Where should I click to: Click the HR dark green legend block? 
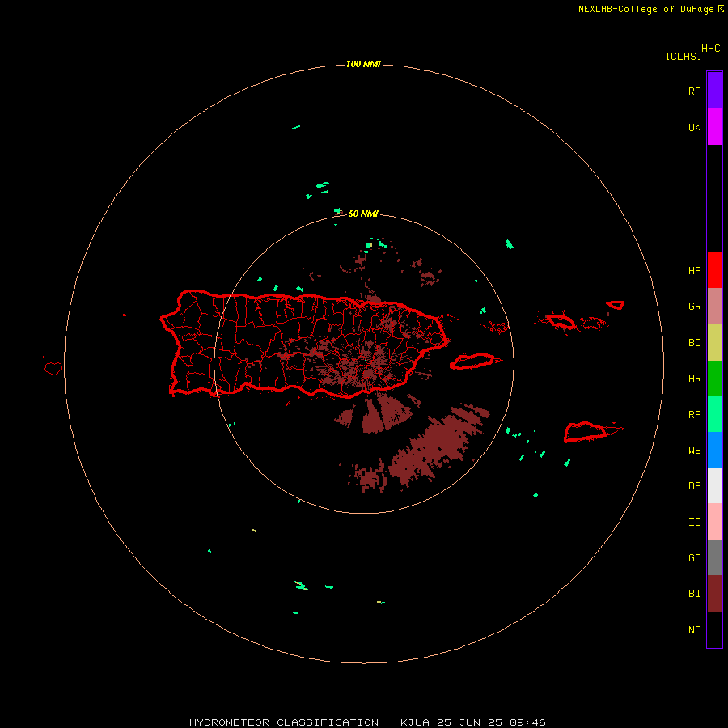point(714,379)
